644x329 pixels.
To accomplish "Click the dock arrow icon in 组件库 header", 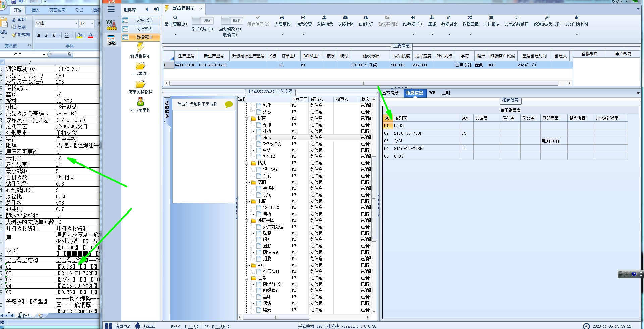I will pyautogui.click(x=156, y=9).
